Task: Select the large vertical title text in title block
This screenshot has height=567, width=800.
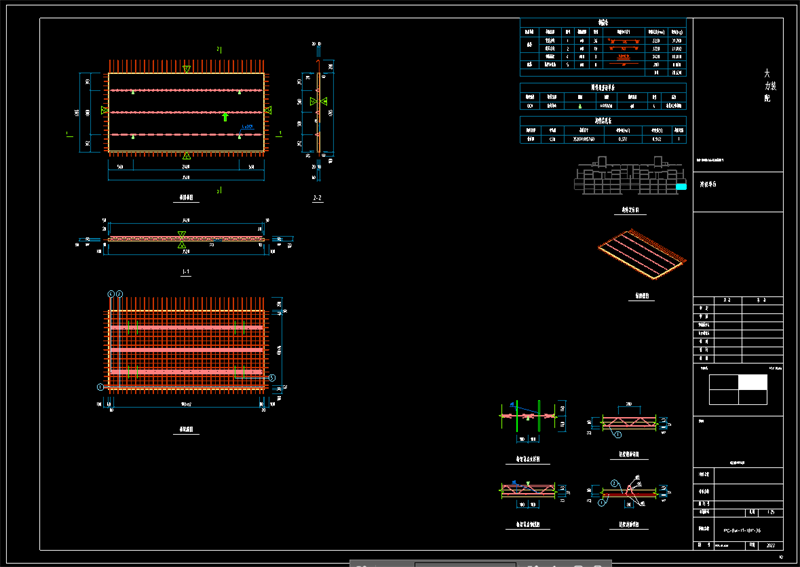Action: click(769, 86)
